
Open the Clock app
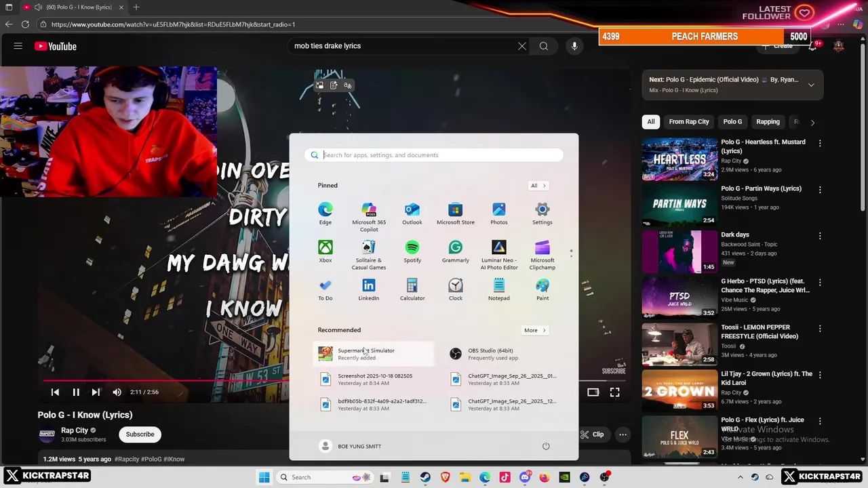click(x=456, y=289)
